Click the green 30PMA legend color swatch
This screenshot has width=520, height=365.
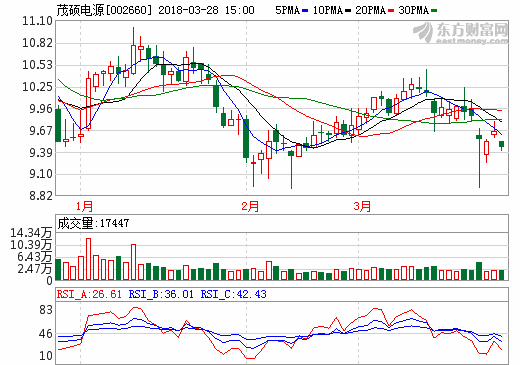pyautogui.click(x=434, y=11)
